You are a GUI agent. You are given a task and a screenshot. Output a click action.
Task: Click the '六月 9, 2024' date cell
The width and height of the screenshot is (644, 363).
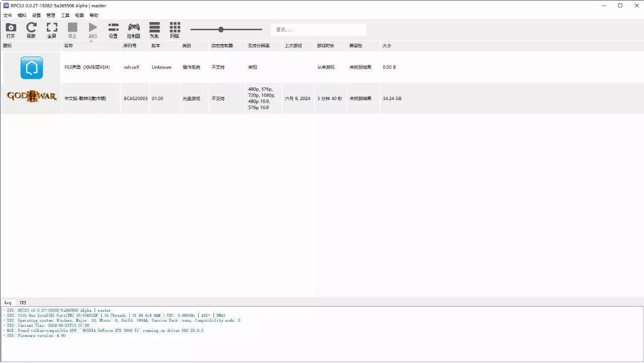tap(297, 99)
